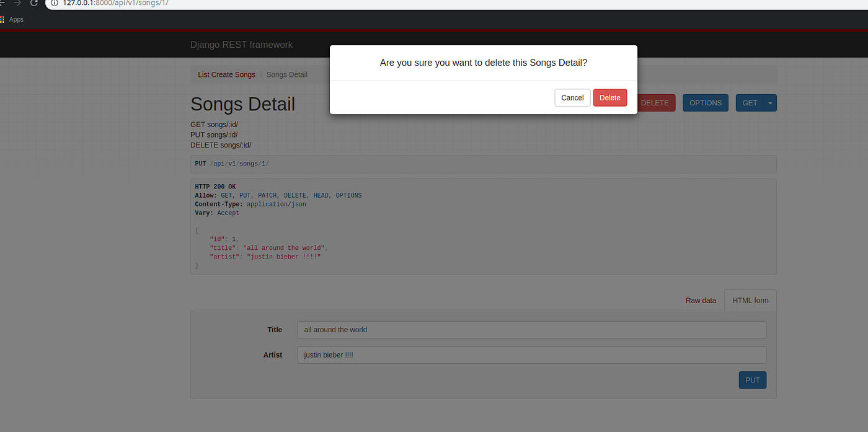Click the GET request button

[x=749, y=103]
